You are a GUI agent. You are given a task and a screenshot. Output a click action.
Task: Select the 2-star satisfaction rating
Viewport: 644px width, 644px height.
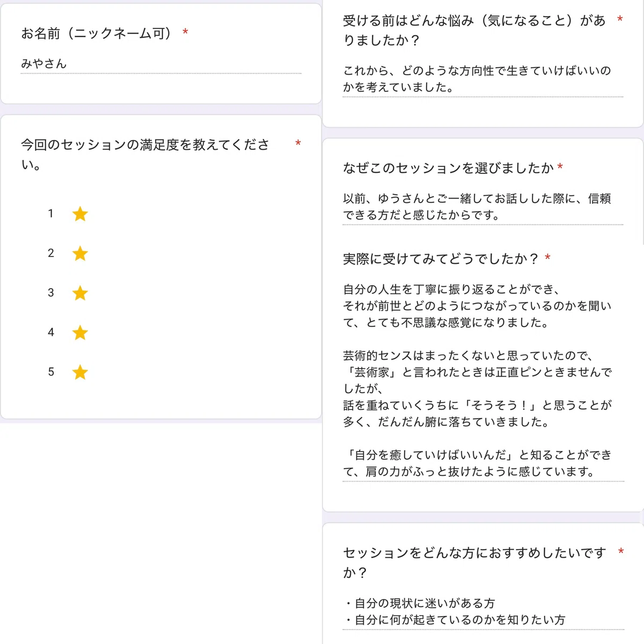(x=80, y=253)
